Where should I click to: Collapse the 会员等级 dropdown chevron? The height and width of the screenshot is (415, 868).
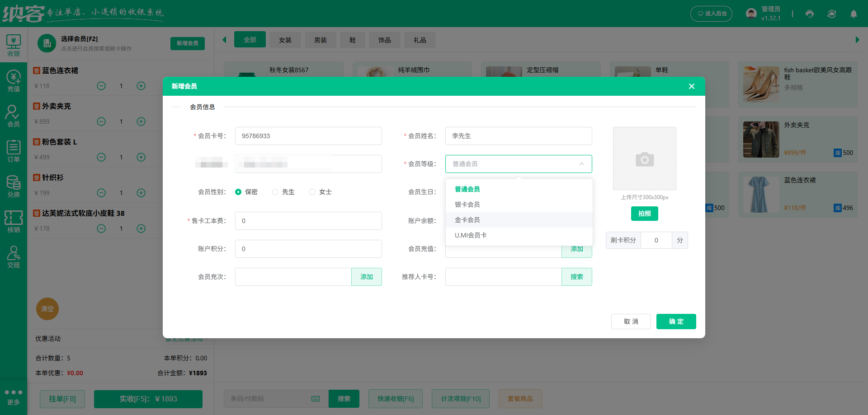[x=582, y=164]
